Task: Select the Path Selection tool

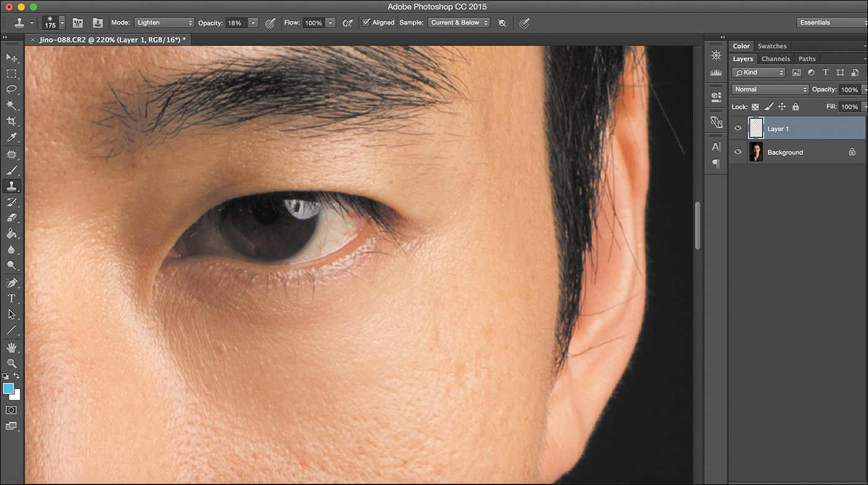Action: coord(11,315)
